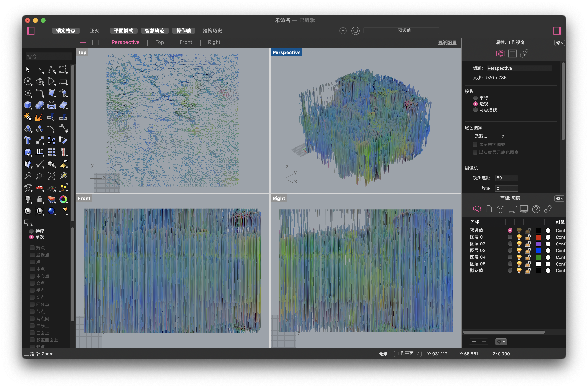Toggle the 锁定格点 grid snap button
This screenshot has height=388, width=588.
[x=66, y=31]
